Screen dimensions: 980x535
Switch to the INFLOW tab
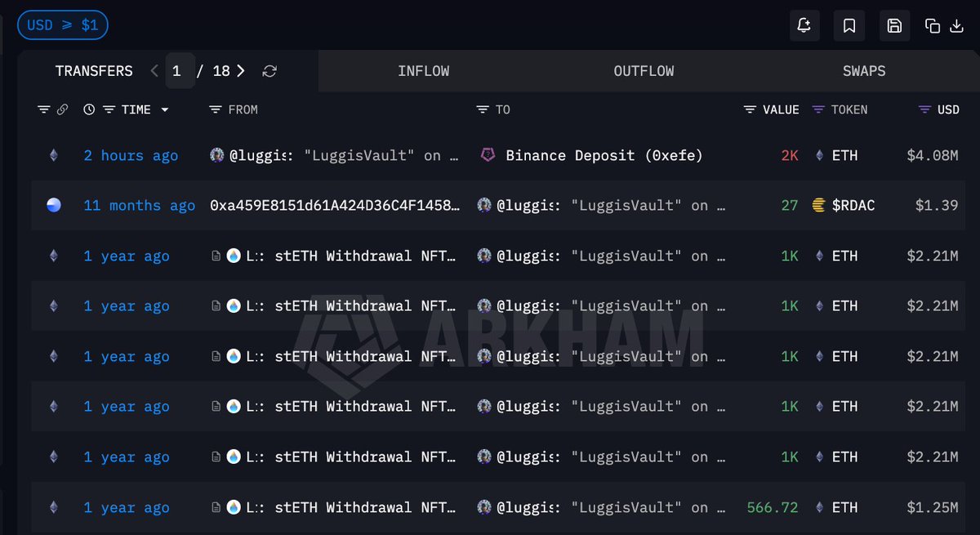click(x=423, y=71)
